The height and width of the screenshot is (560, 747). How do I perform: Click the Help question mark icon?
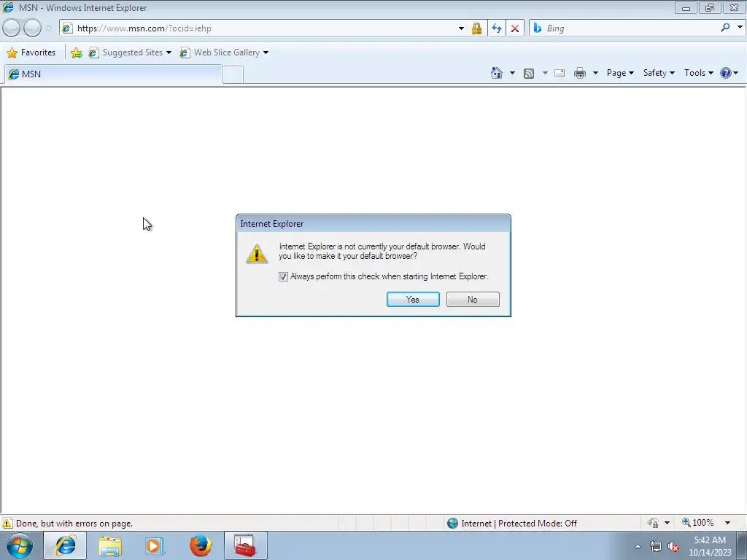click(726, 73)
